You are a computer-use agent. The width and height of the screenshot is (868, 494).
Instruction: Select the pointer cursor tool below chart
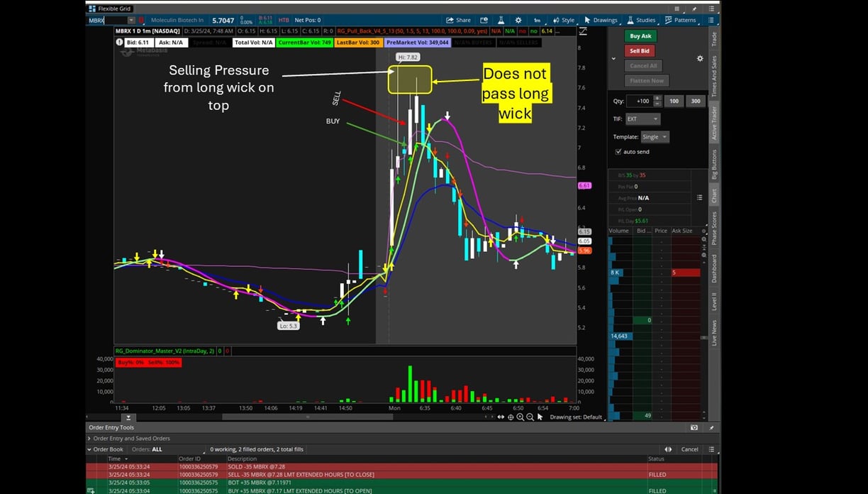point(540,417)
